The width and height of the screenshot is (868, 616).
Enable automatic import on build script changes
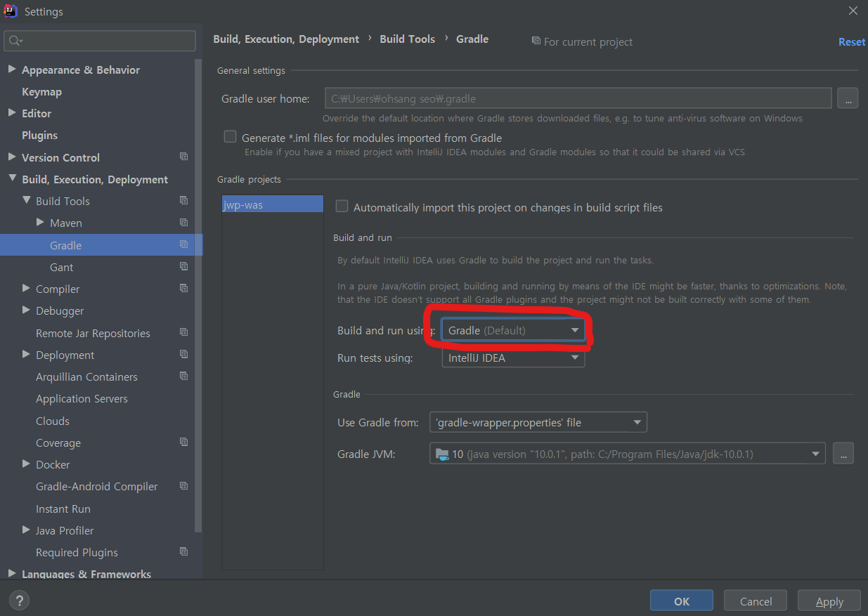[x=342, y=207]
